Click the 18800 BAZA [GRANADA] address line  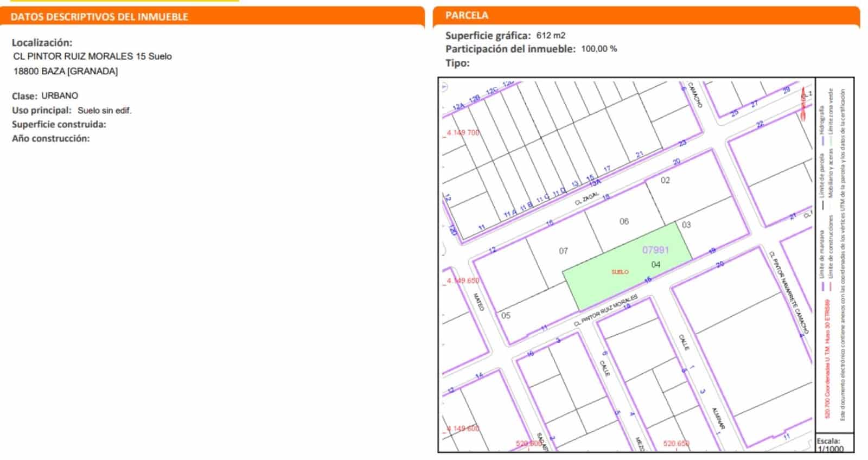coord(66,71)
